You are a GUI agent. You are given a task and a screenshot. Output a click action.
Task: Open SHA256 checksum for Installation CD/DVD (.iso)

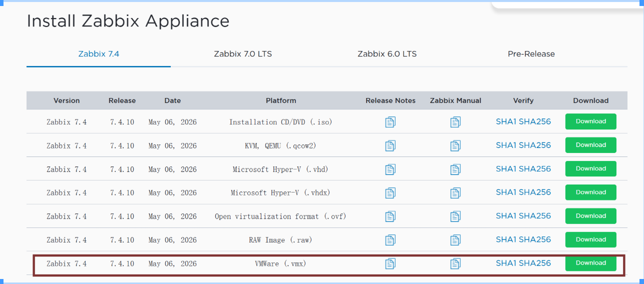(535, 121)
